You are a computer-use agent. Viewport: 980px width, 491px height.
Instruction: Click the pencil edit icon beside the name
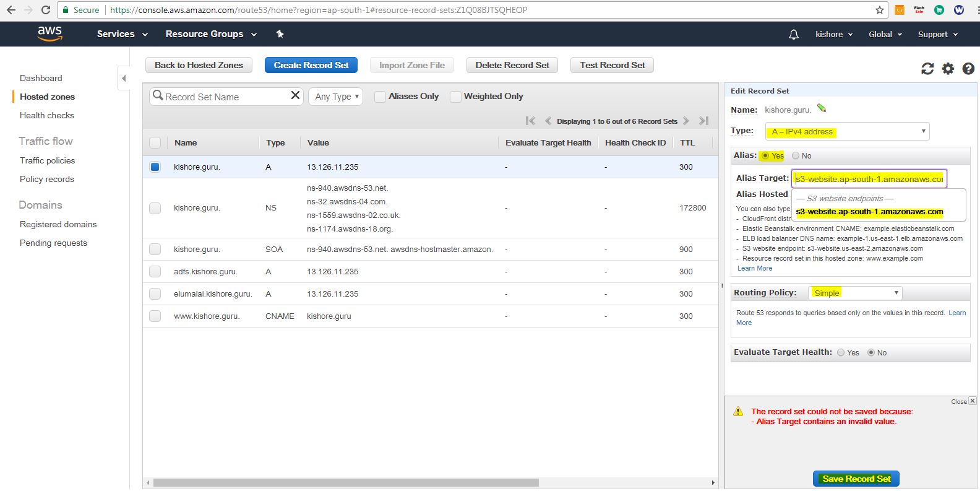[x=822, y=109]
